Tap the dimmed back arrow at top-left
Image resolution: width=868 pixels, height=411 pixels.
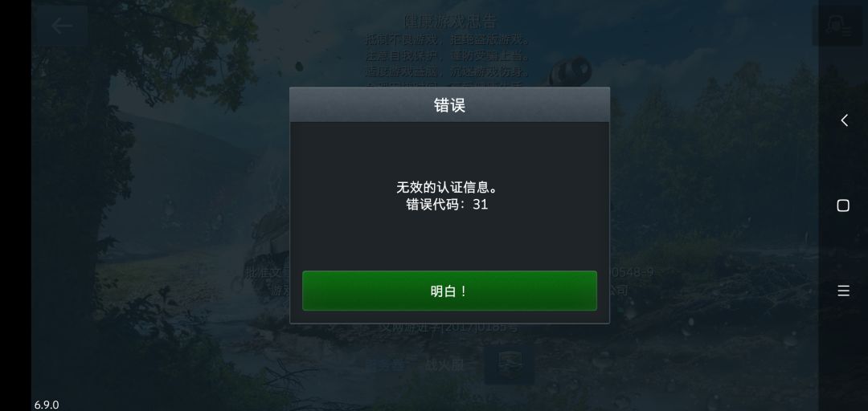62,26
